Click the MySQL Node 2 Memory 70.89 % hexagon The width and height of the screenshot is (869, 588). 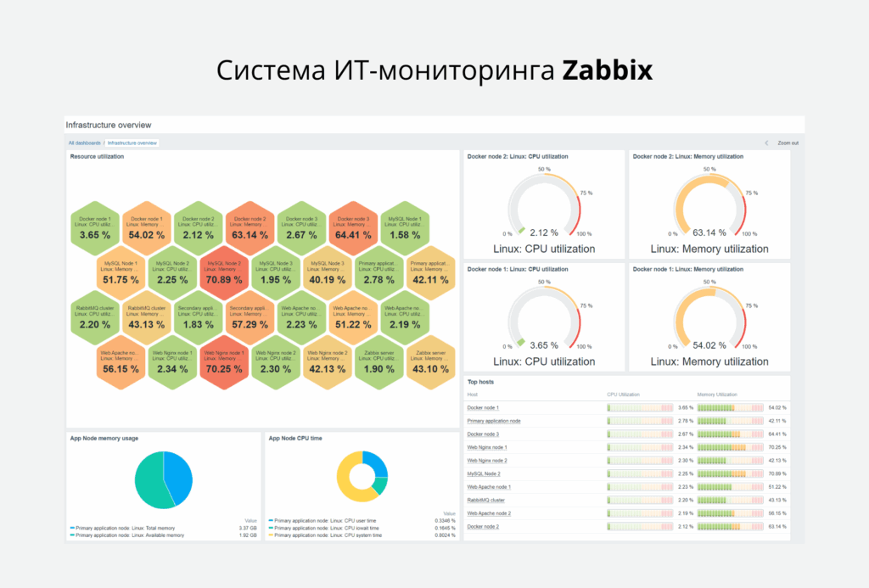224,274
